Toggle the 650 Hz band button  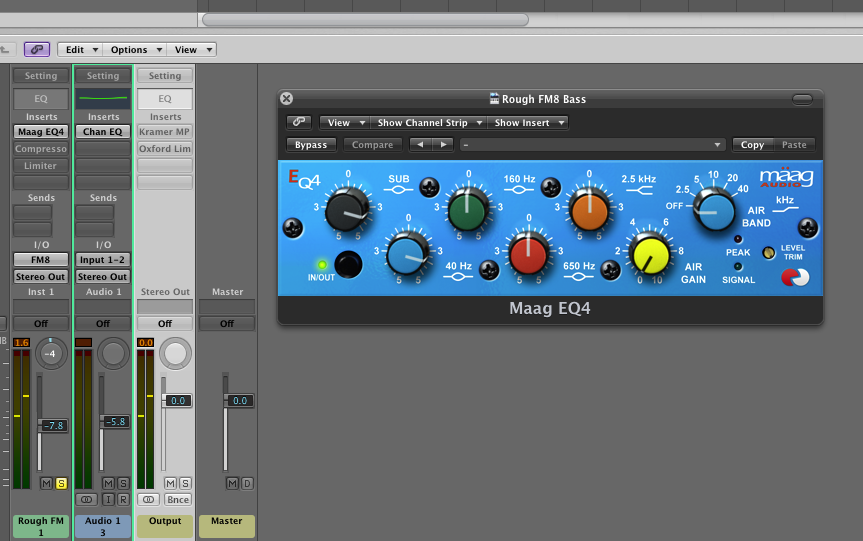(x=610, y=270)
